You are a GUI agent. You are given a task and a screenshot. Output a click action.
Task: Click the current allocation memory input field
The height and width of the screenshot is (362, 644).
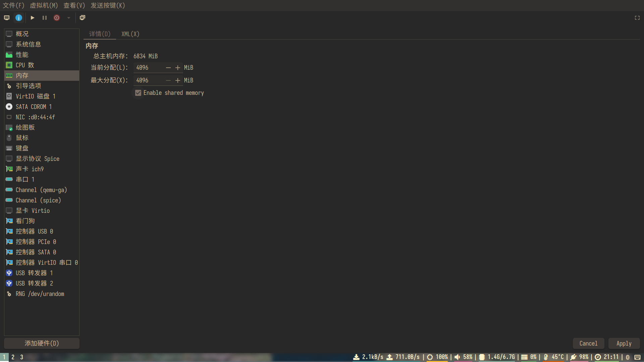click(148, 68)
